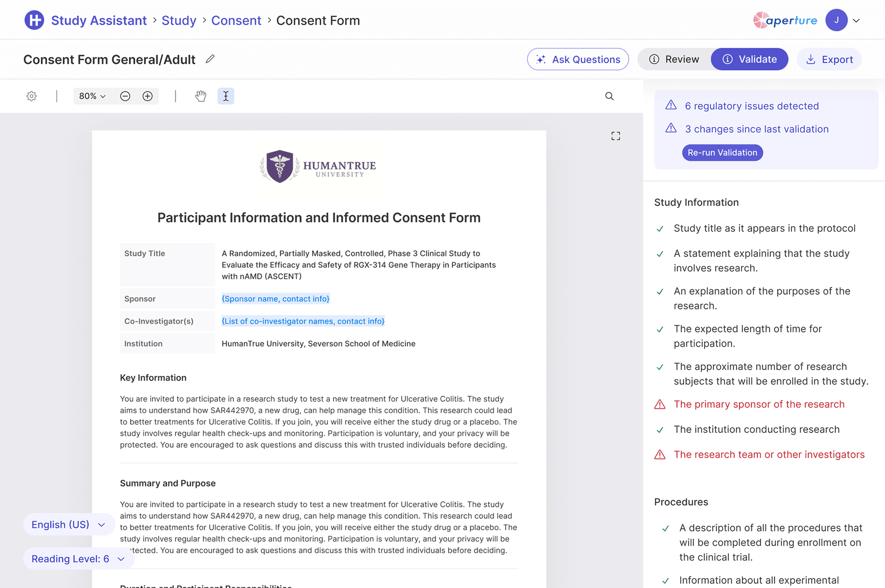
Task: Zoom in with the plus circle icon
Action: 147,96
